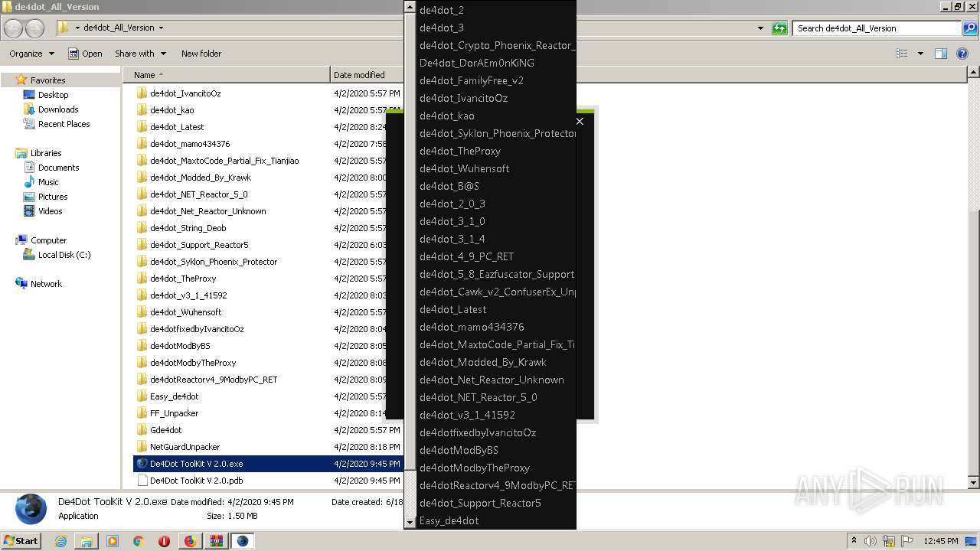Viewport: 980px width, 551px height.
Task: Select Favorites in the navigation pane
Action: click(47, 80)
